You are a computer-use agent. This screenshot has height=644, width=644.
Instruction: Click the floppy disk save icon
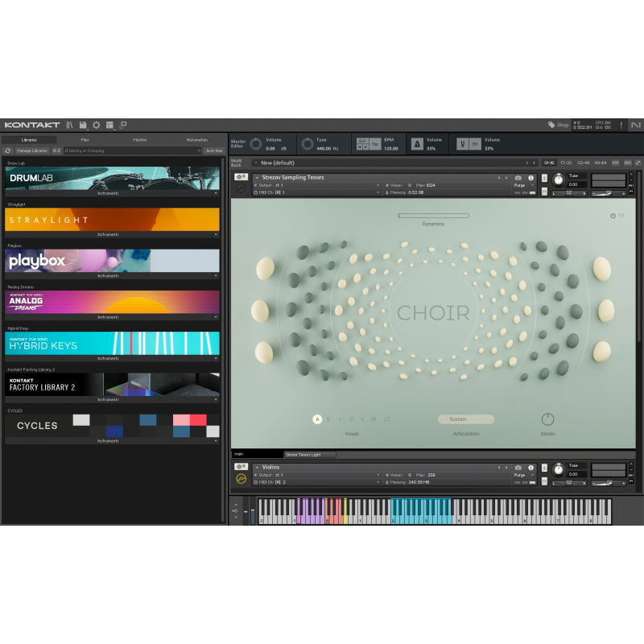[x=83, y=125]
